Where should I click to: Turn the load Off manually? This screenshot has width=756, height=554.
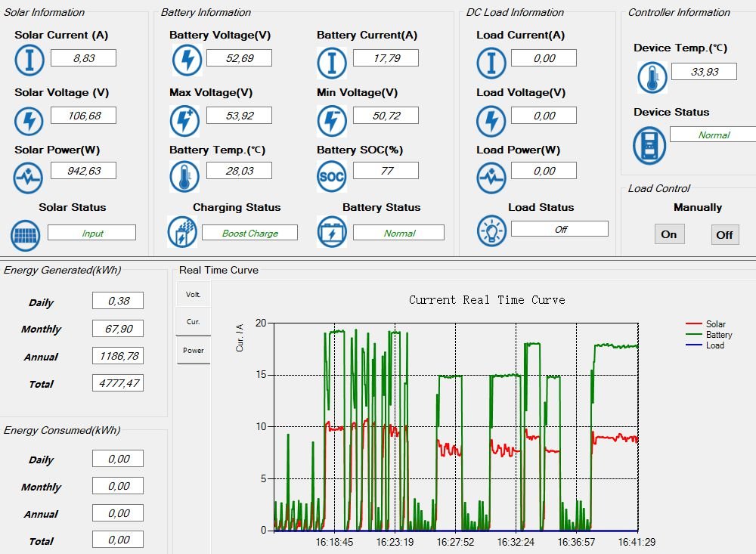pyautogui.click(x=725, y=235)
